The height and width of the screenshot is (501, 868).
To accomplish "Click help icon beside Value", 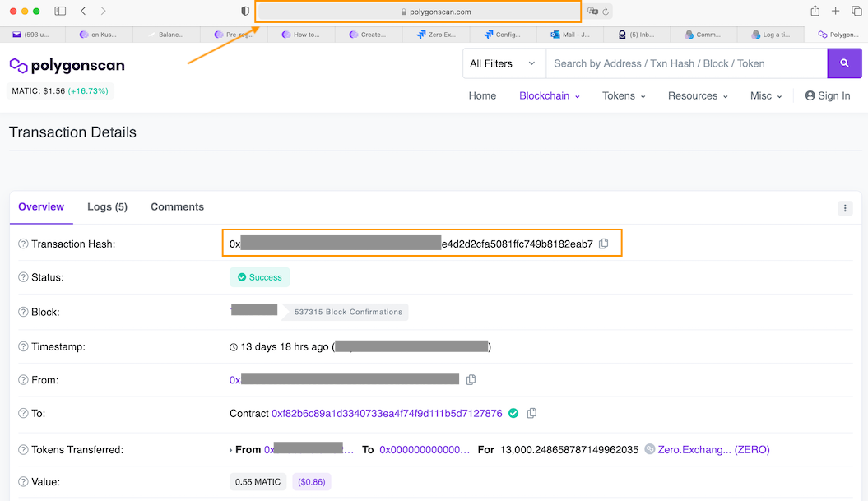I will 23,481.
